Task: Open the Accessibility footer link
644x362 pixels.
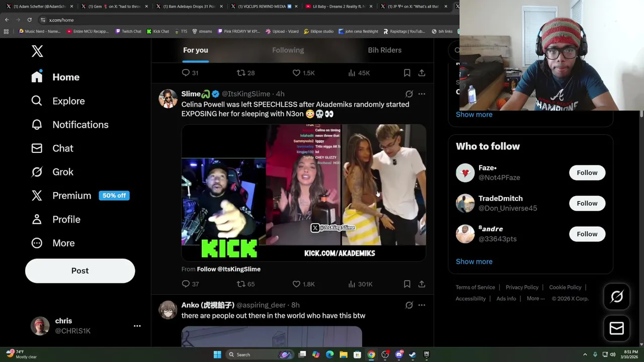Action: 471,299
